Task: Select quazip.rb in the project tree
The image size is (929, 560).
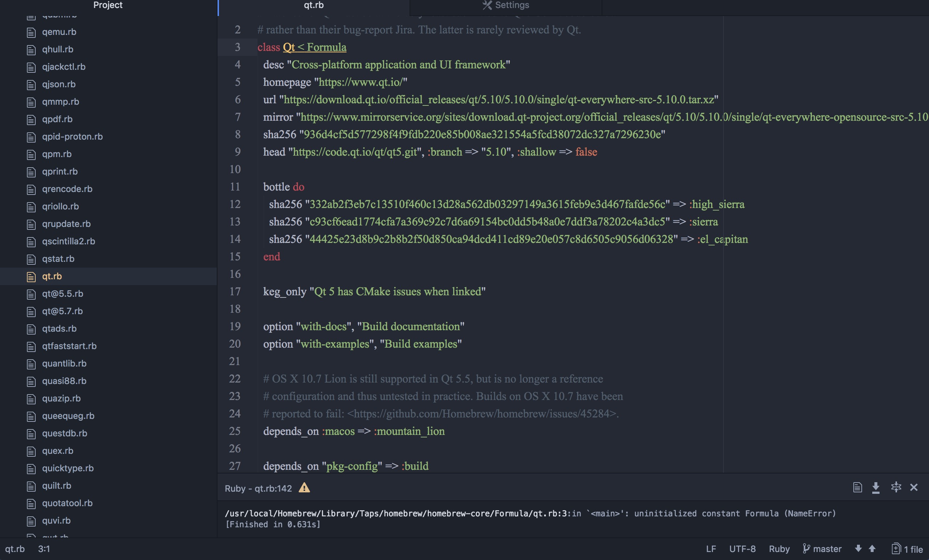Action: click(61, 398)
